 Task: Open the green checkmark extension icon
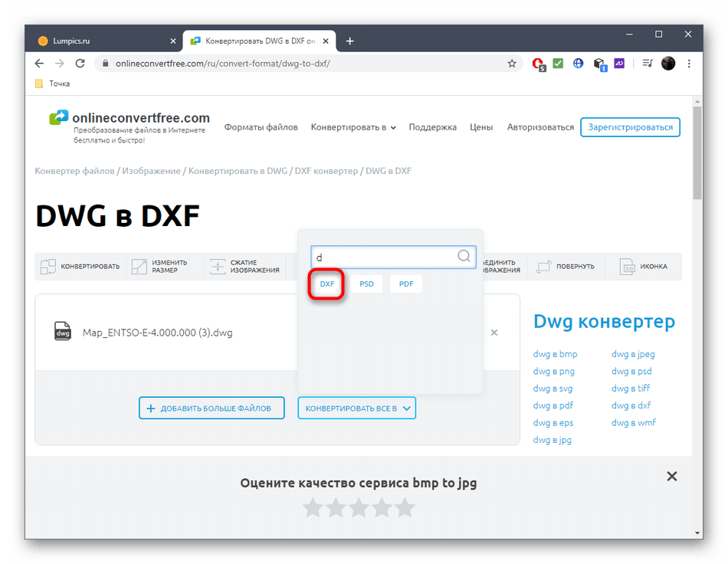pos(558,63)
